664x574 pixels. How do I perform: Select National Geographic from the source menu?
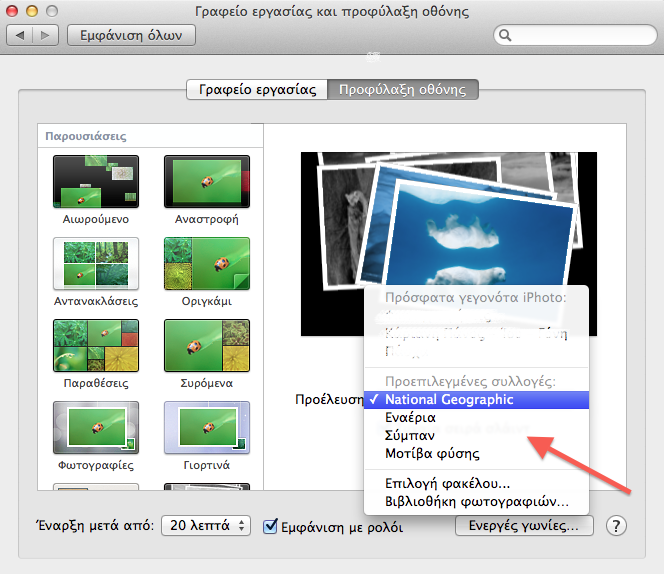(x=476, y=400)
